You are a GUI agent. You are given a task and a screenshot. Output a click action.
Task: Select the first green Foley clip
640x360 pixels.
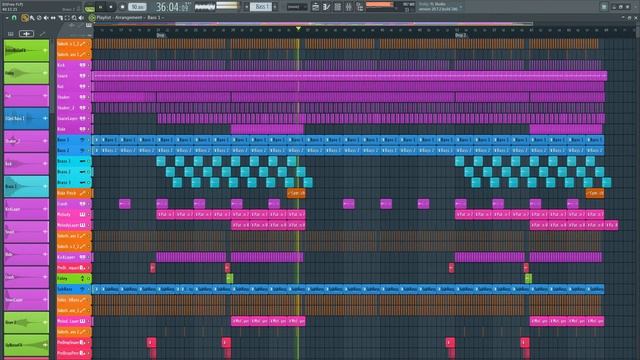(x=230, y=278)
